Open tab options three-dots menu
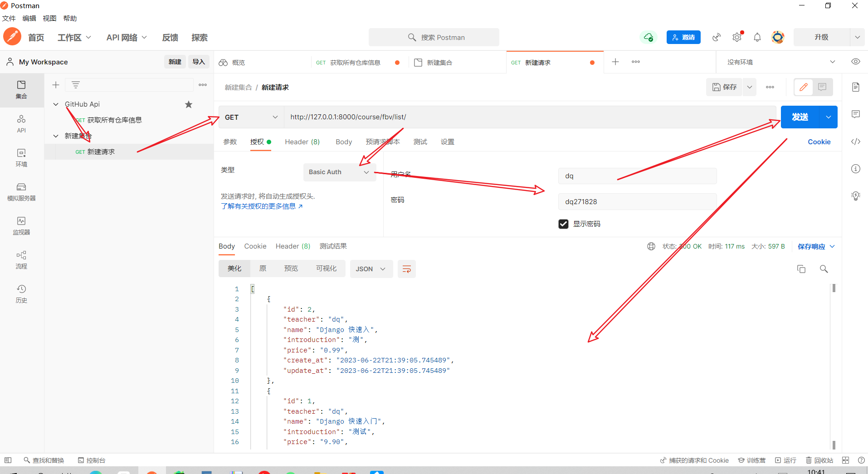868x474 pixels. tap(636, 62)
